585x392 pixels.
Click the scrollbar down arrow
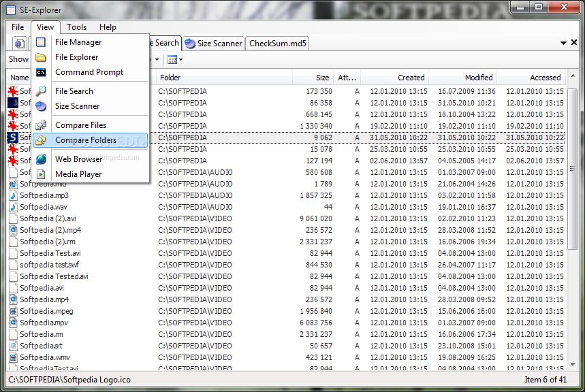(572, 365)
